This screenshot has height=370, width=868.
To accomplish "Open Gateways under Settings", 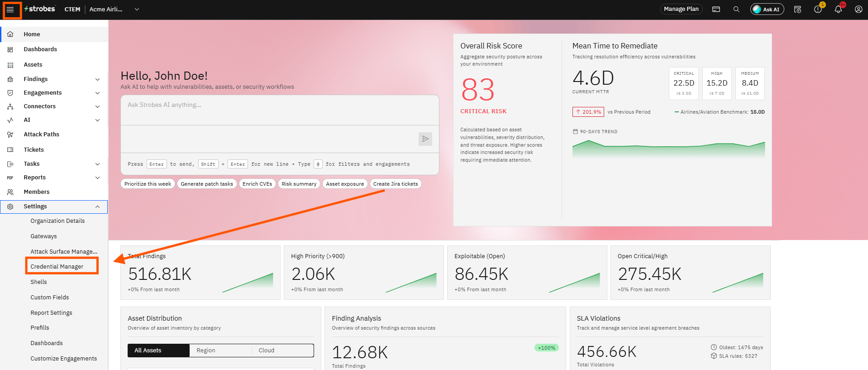I will pyautogui.click(x=44, y=236).
